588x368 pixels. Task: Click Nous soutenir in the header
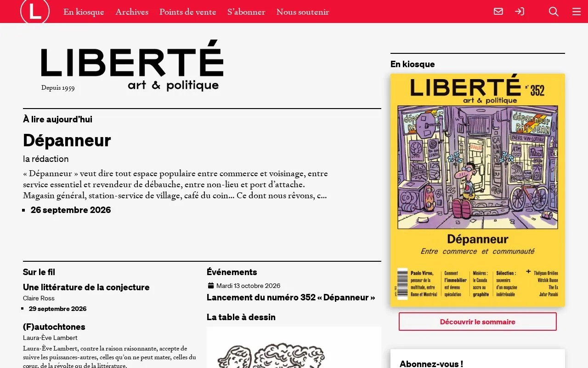303,12
